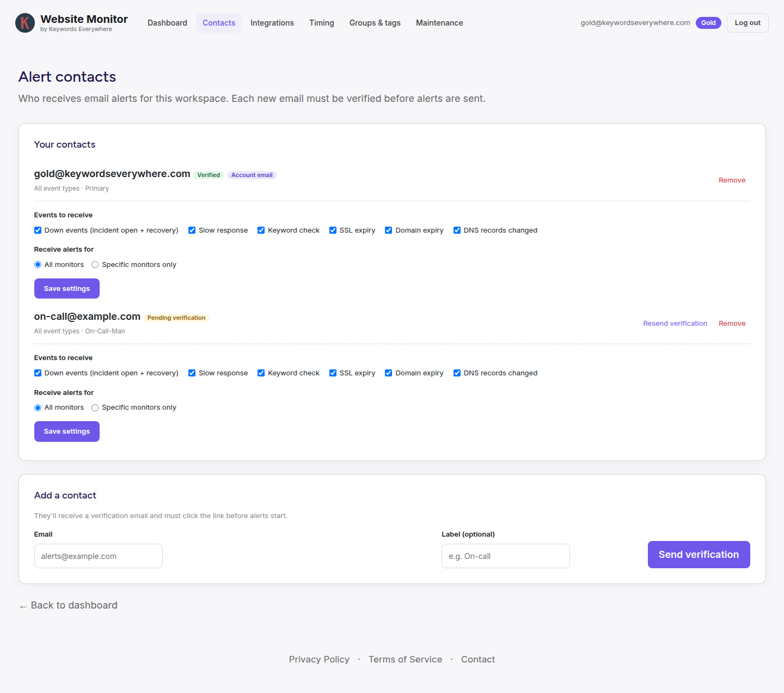Open the footer Contact link

[478, 659]
